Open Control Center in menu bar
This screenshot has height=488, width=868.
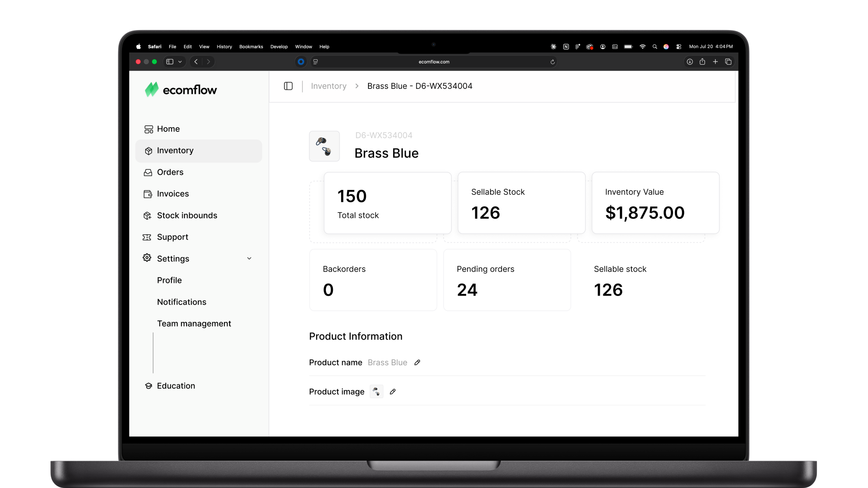coord(679,47)
